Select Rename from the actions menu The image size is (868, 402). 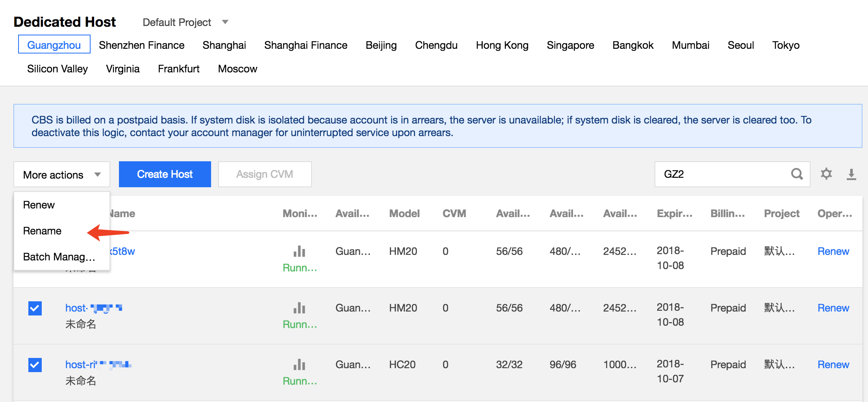(x=43, y=231)
